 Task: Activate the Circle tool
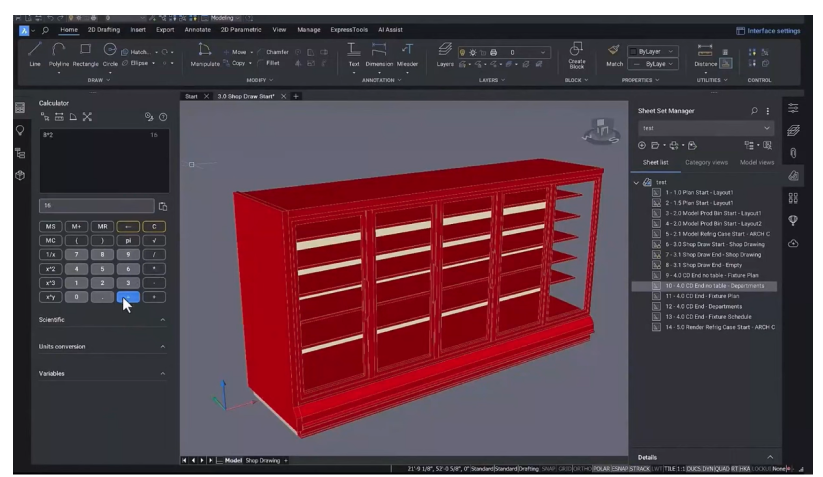(110, 50)
